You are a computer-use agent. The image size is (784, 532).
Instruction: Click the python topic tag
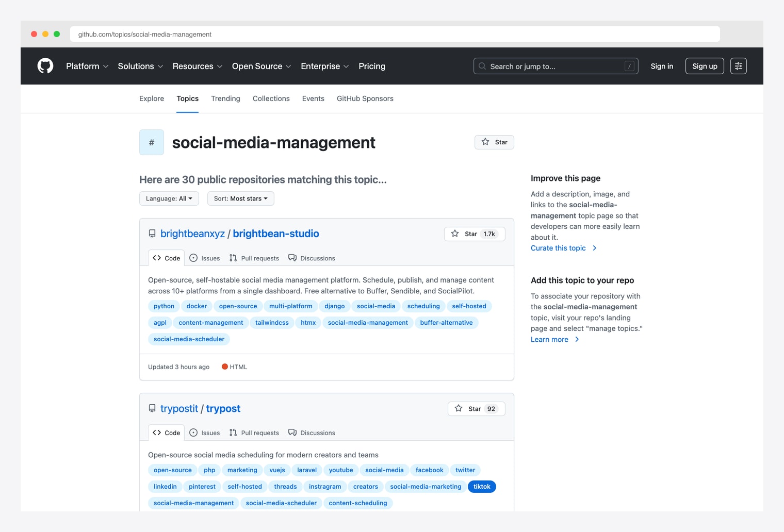pos(164,306)
